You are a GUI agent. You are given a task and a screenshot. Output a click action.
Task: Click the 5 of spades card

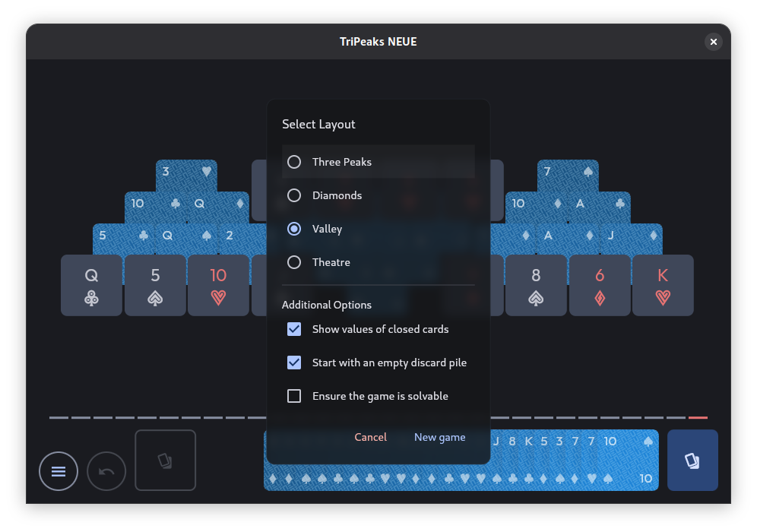pos(155,285)
